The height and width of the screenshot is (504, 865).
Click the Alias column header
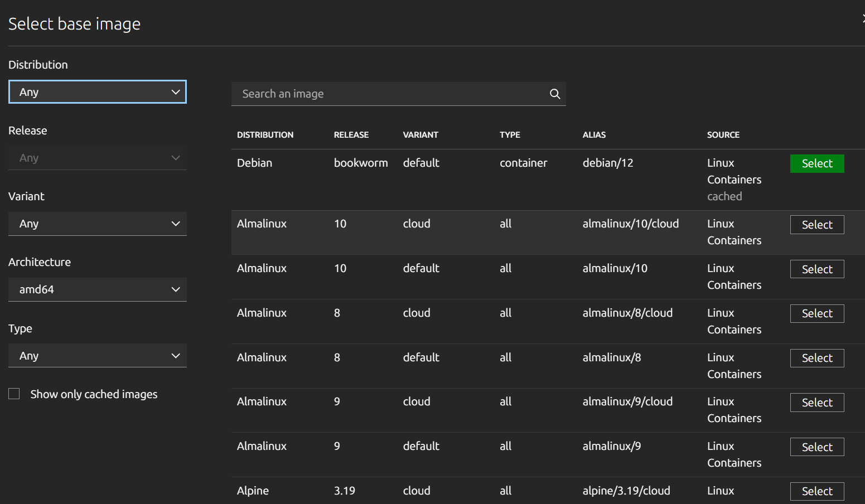click(x=594, y=135)
